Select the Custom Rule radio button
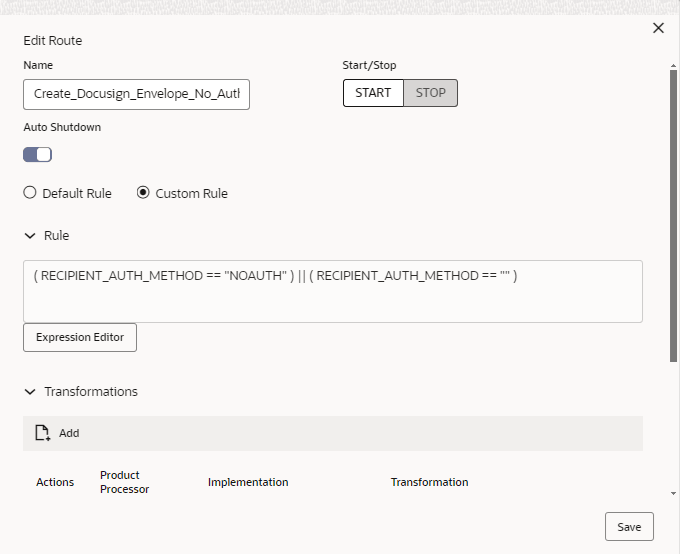The image size is (680, 554). coord(143,193)
